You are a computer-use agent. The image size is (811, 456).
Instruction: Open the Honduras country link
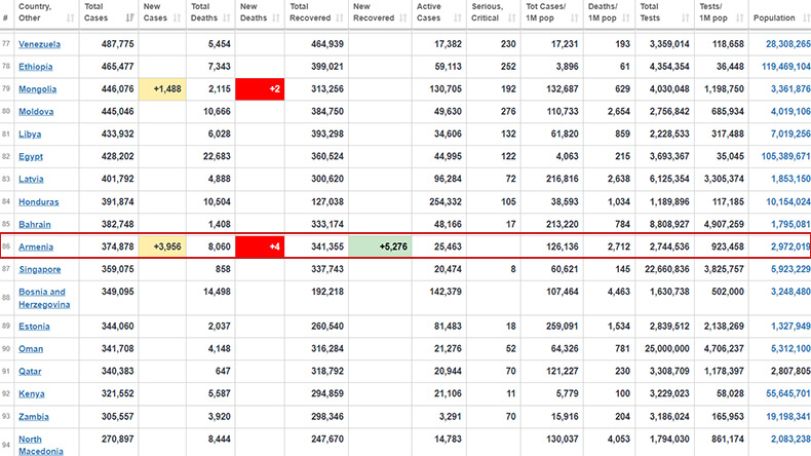point(39,202)
